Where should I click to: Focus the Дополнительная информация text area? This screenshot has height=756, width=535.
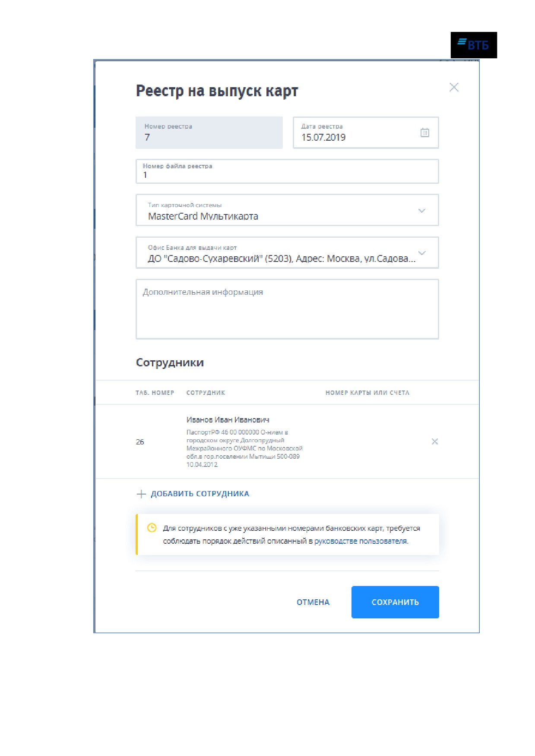(287, 309)
